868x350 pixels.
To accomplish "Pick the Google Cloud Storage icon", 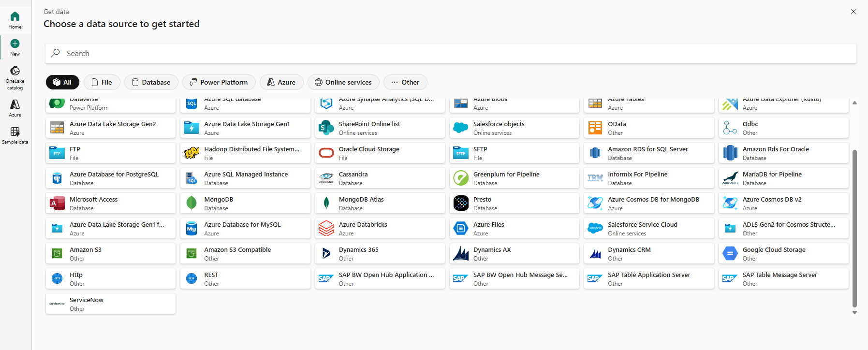I will point(730,254).
